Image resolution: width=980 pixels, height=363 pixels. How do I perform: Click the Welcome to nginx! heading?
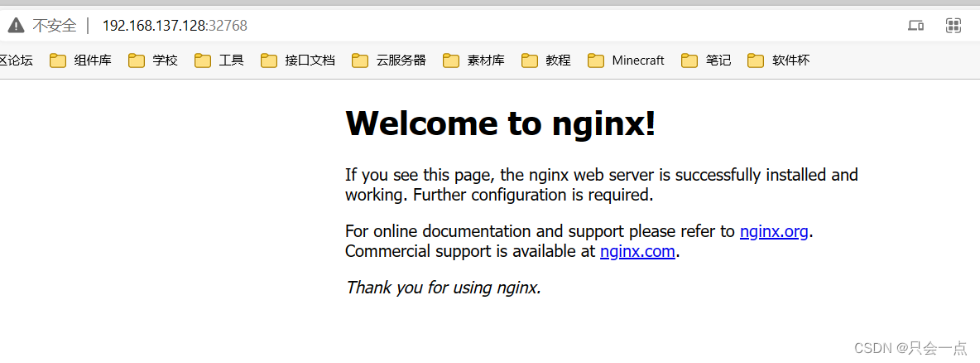501,123
